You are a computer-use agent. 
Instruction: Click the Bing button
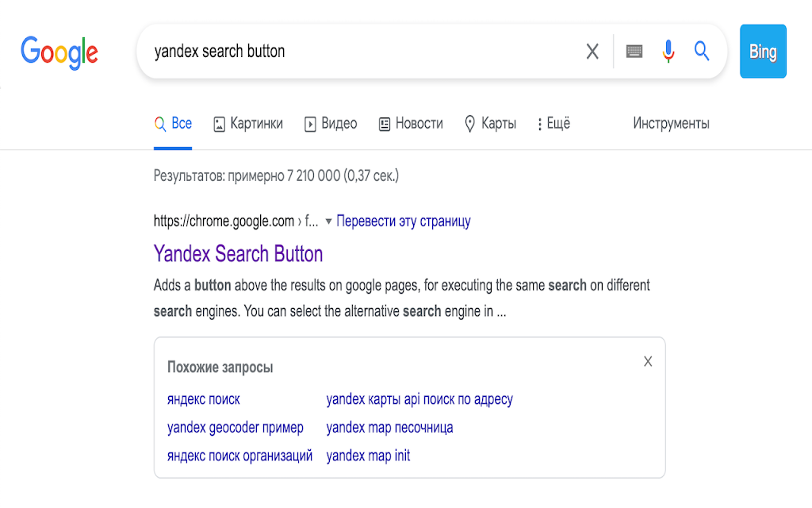coord(763,52)
